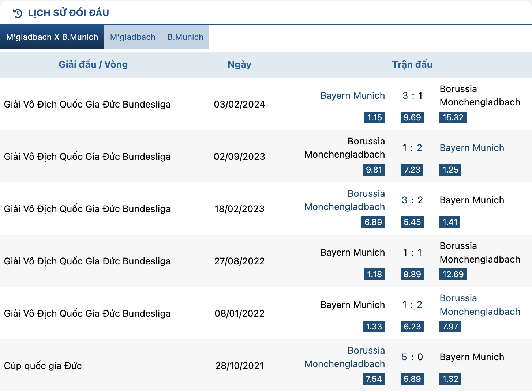Select odds 12.69
532x392 pixels.
click(x=453, y=274)
